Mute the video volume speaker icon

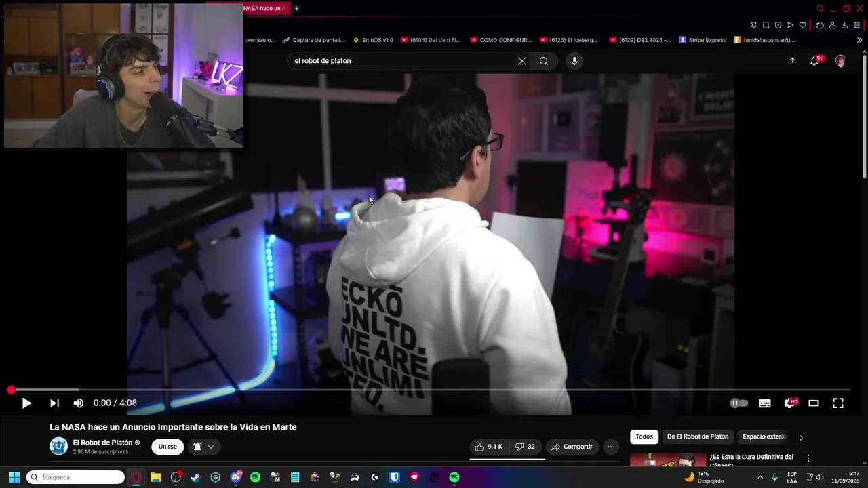[79, 403]
